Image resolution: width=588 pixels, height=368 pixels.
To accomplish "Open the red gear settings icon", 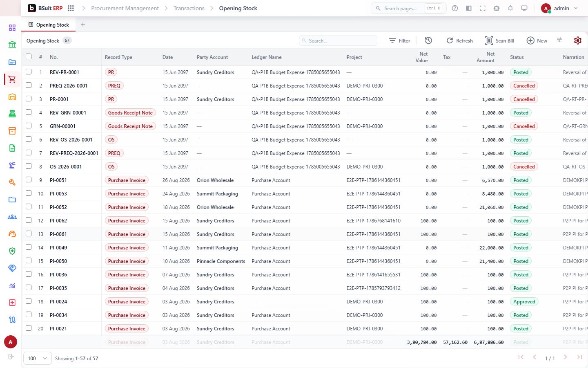I will [x=577, y=40].
